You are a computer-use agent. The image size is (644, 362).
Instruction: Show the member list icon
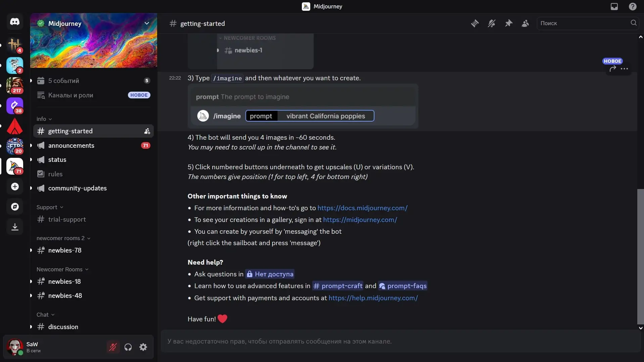525,24
